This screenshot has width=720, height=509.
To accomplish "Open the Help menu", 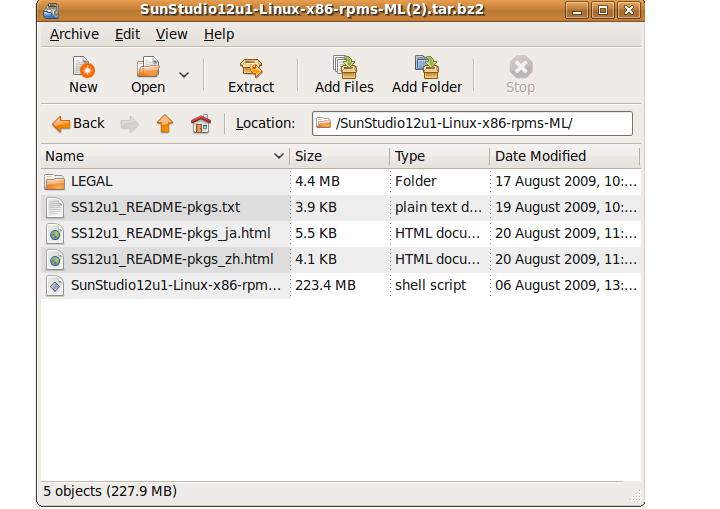I will (219, 34).
